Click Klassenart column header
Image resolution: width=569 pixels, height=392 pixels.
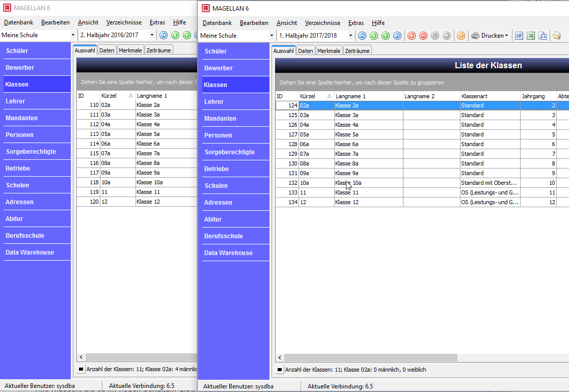(490, 96)
